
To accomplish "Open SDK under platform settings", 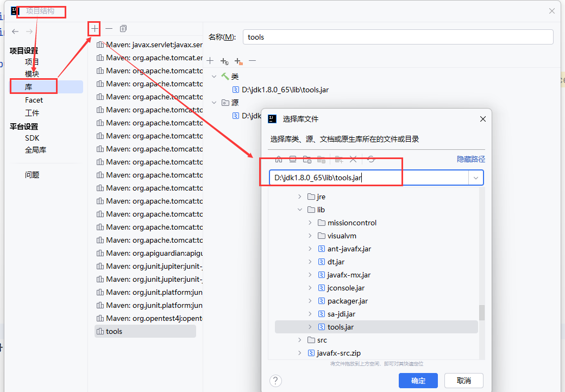I will pyautogui.click(x=32, y=138).
